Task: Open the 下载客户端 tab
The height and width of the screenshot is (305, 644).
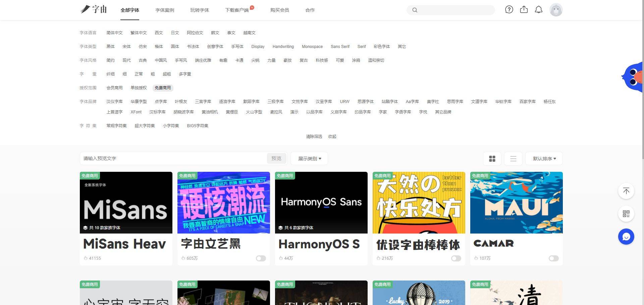Action: [237, 10]
